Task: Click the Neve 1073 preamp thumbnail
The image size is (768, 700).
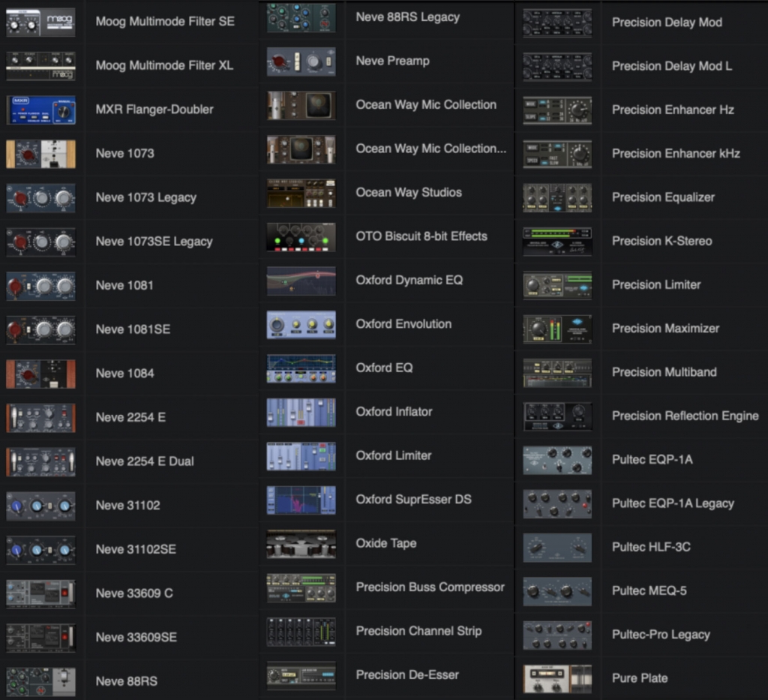Action: 41,153
